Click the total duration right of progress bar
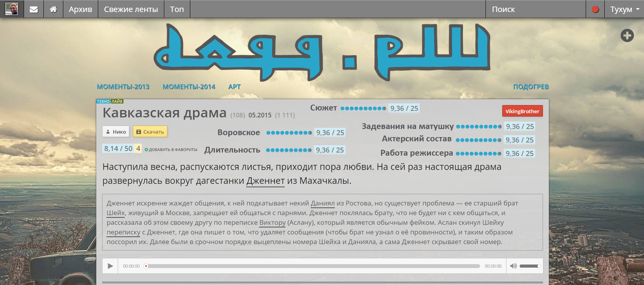 [x=493, y=266]
